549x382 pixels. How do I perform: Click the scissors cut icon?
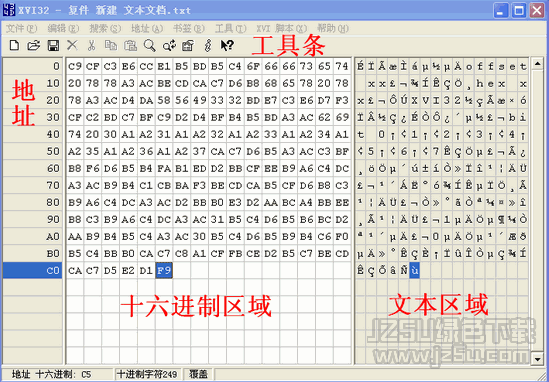[91, 46]
